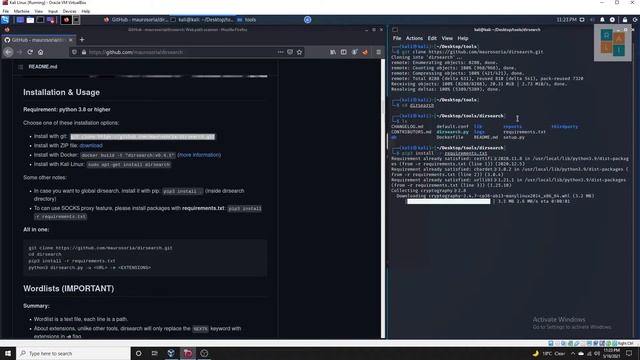Click the Windows weather widget

[x=549, y=353]
